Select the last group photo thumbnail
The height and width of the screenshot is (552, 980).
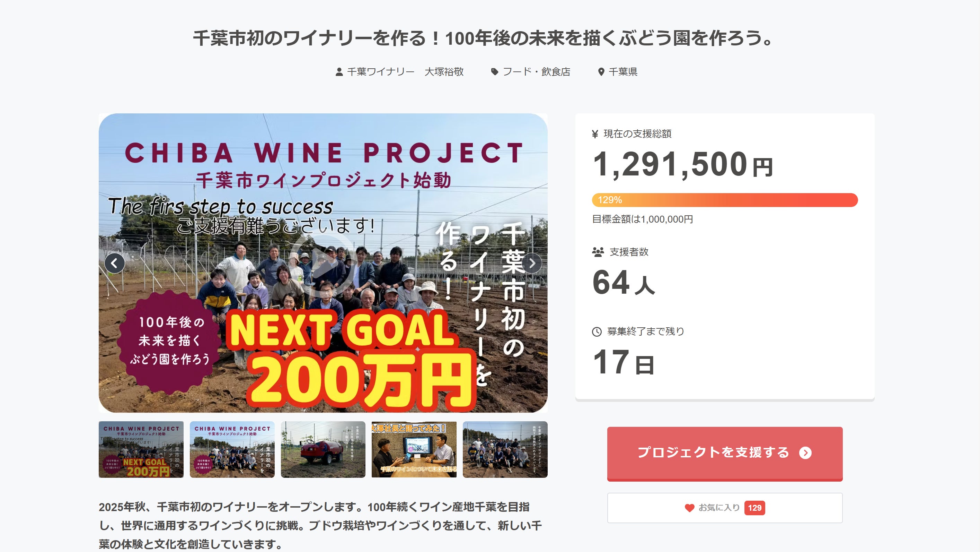tap(505, 449)
